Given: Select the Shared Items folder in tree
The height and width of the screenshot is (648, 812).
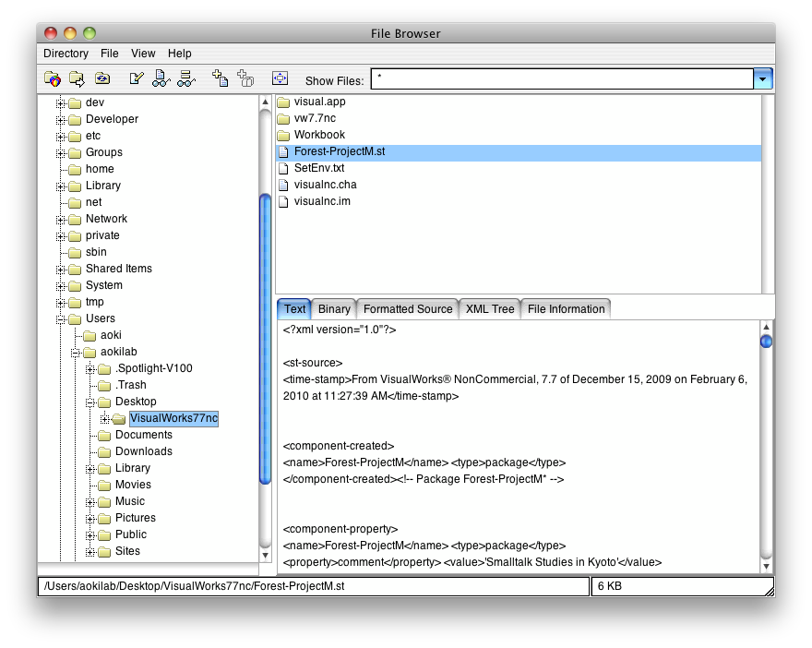Looking at the screenshot, I should pyautogui.click(x=119, y=269).
